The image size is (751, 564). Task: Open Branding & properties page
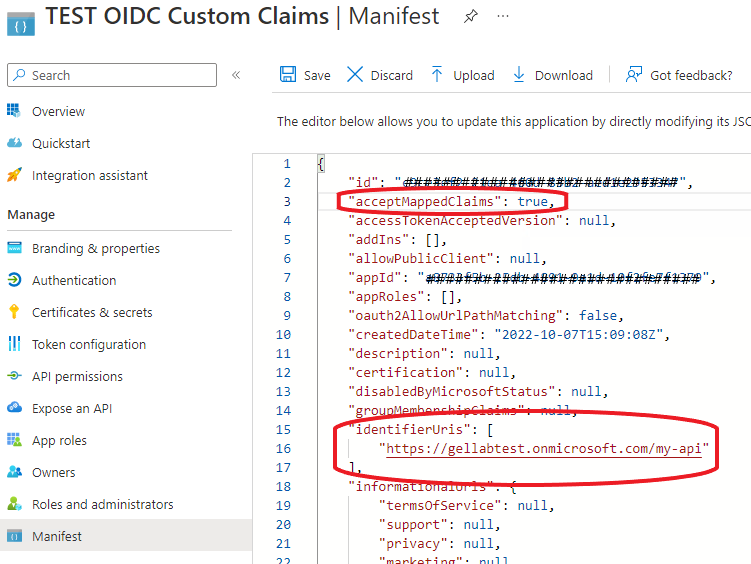[x=96, y=248]
